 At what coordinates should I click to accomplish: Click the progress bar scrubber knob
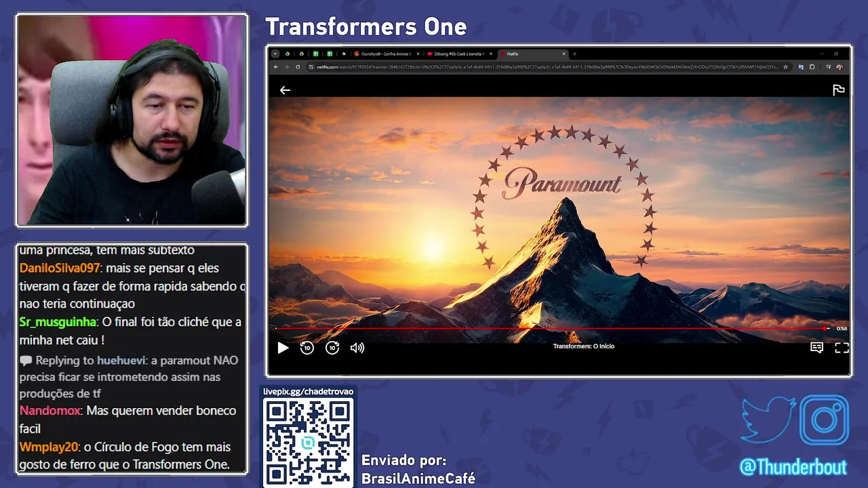point(825,329)
